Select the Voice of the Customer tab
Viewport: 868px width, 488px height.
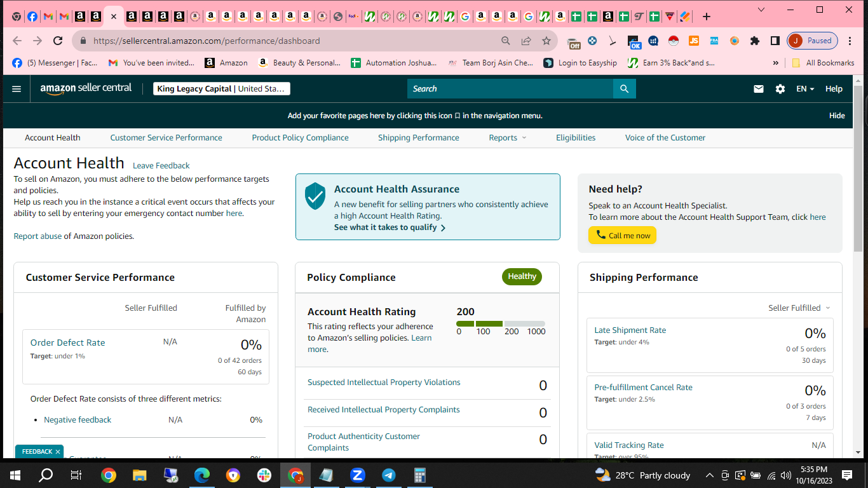[x=665, y=137]
